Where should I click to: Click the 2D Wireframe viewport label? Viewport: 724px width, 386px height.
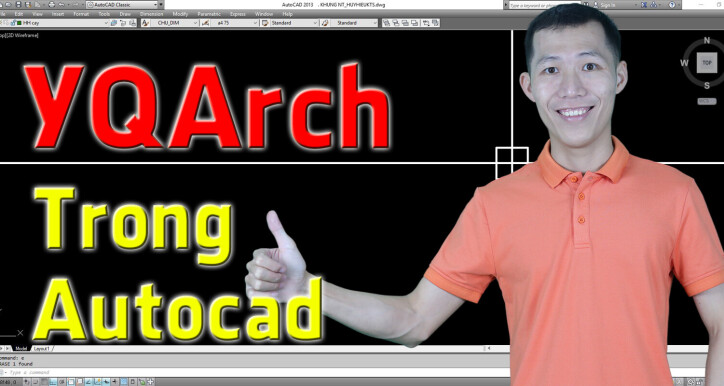click(x=23, y=35)
